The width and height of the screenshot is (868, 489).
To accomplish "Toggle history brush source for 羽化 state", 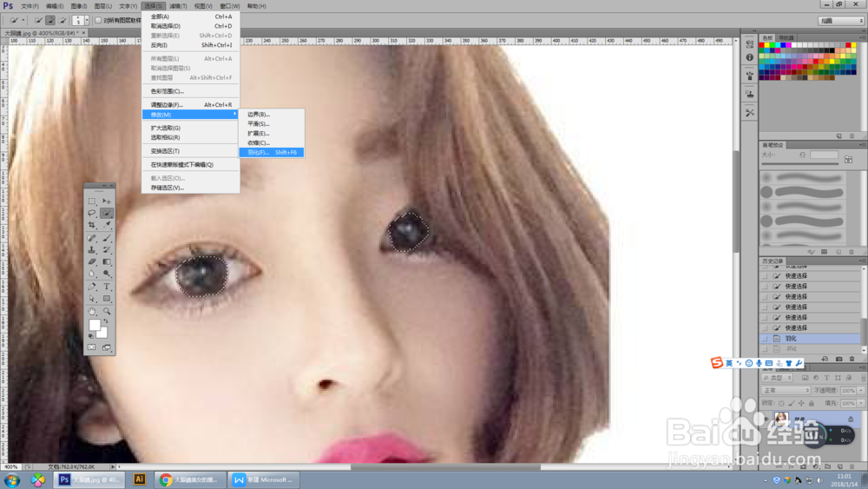I will [765, 339].
